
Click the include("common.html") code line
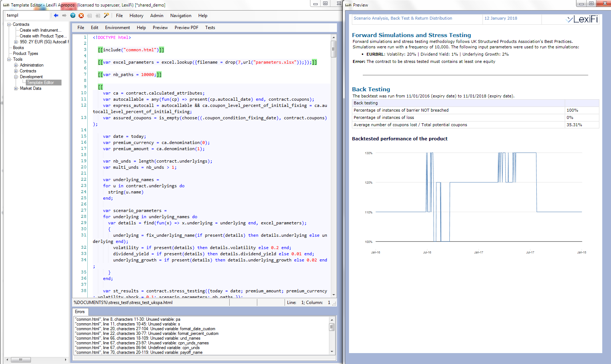pyautogui.click(x=131, y=50)
